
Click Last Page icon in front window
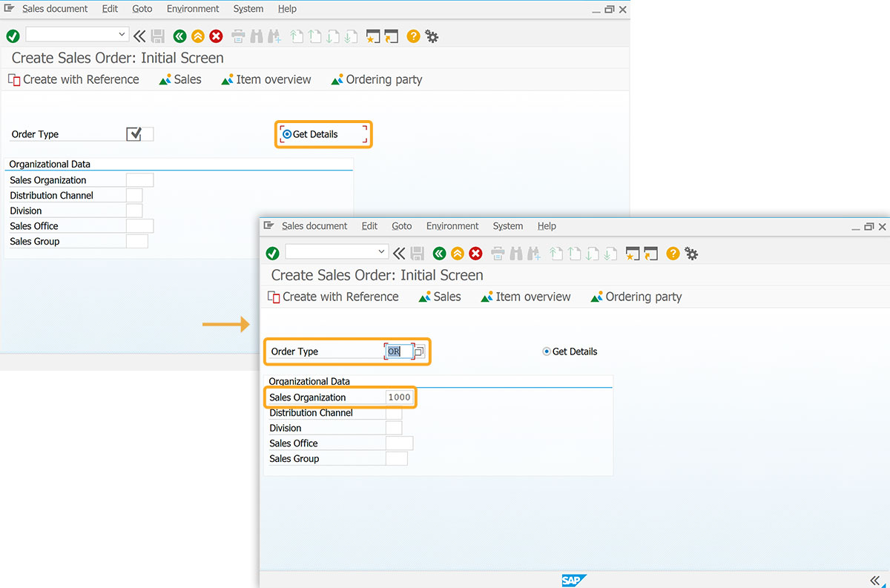click(x=610, y=253)
